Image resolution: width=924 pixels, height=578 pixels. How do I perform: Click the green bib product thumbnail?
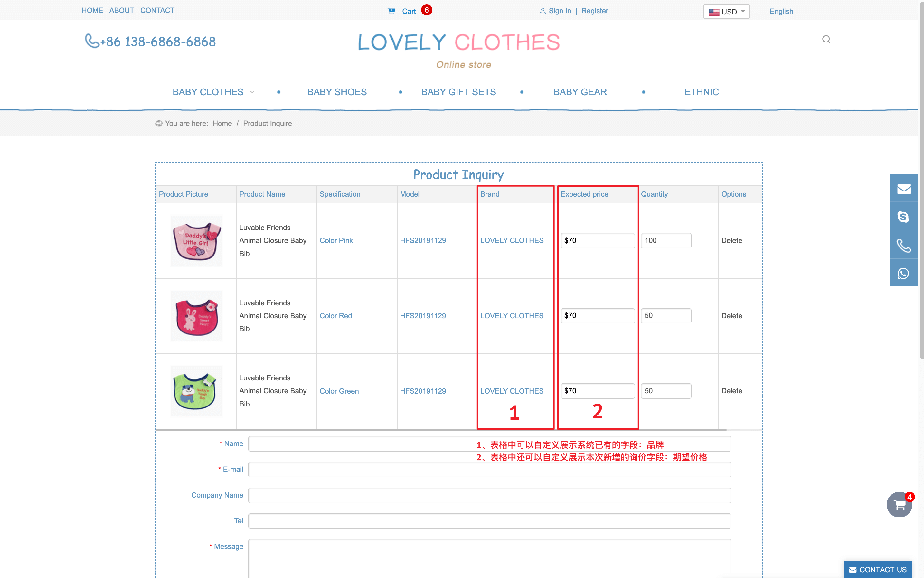196,391
